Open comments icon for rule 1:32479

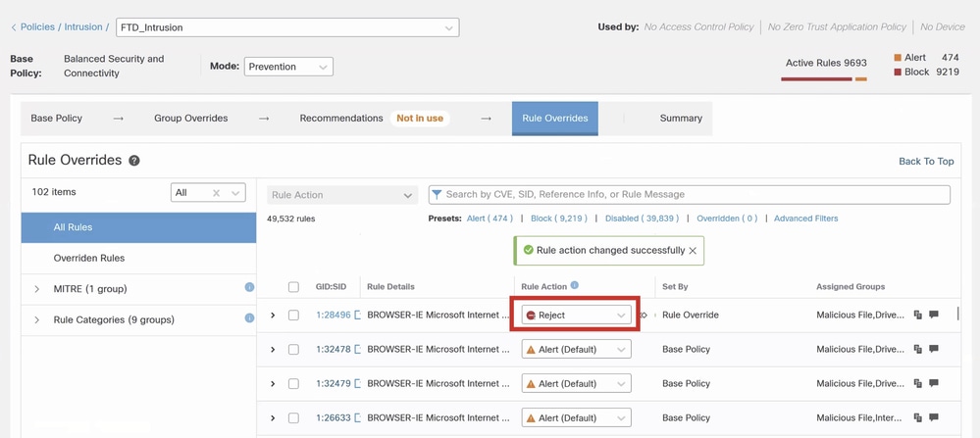pyautogui.click(x=934, y=384)
